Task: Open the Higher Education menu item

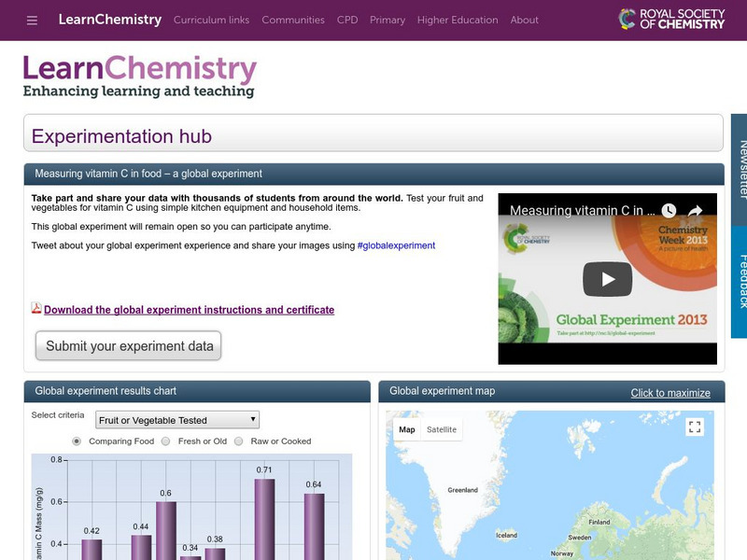Action: tap(458, 19)
